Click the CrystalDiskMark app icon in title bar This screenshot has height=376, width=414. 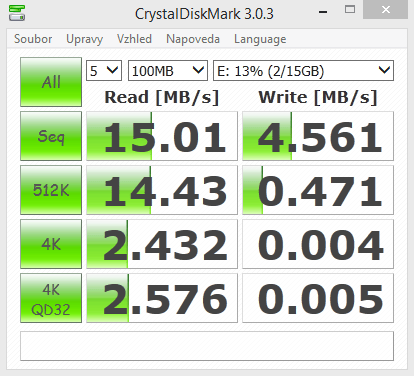tap(17, 13)
